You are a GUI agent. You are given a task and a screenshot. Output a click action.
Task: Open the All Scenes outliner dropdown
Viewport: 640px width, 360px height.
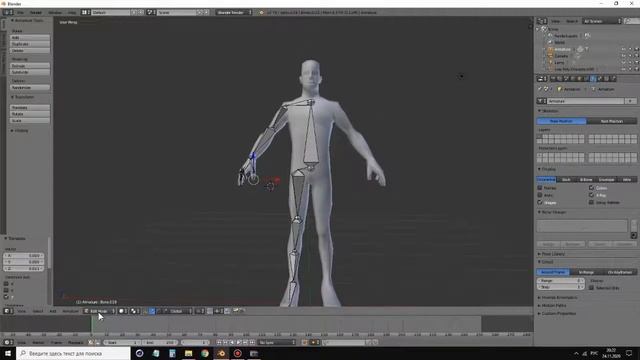tap(602, 21)
